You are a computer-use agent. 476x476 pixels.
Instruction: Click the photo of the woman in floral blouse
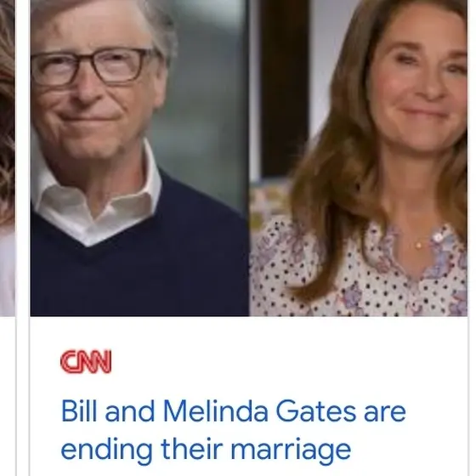click(359, 158)
